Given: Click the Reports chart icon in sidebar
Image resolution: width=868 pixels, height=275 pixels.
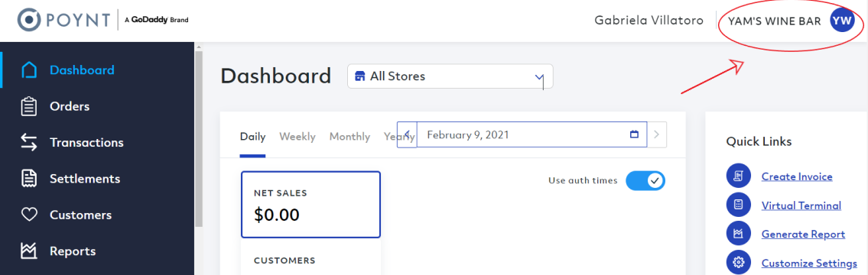Looking at the screenshot, I should pyautogui.click(x=29, y=251).
